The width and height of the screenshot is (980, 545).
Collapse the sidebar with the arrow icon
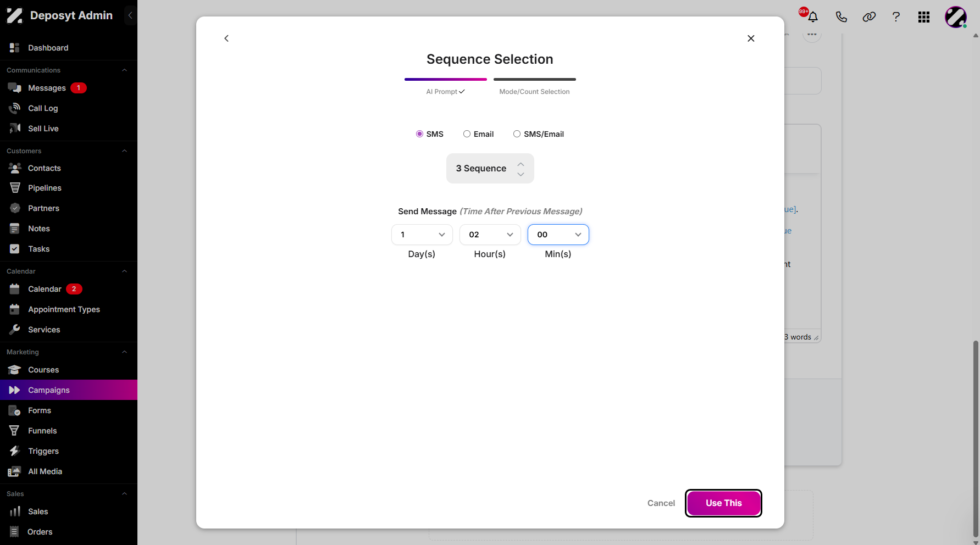(x=130, y=15)
